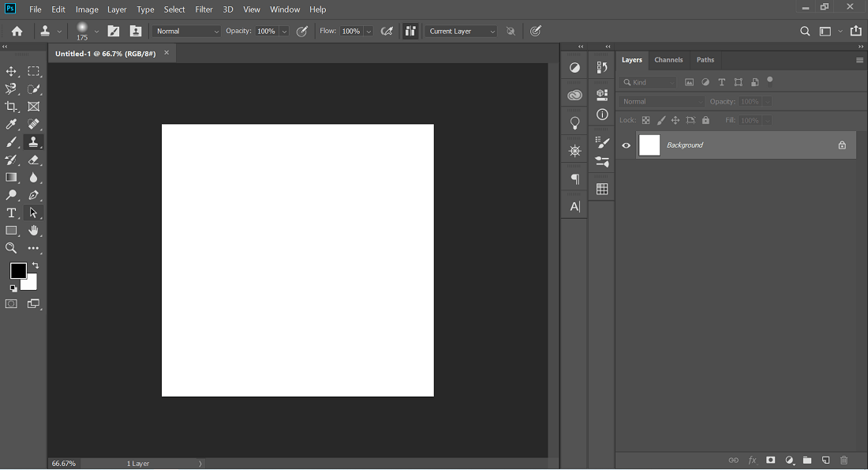The height and width of the screenshot is (470, 868).
Task: Open the Sample dropdown set to Current Layer
Action: (x=460, y=31)
